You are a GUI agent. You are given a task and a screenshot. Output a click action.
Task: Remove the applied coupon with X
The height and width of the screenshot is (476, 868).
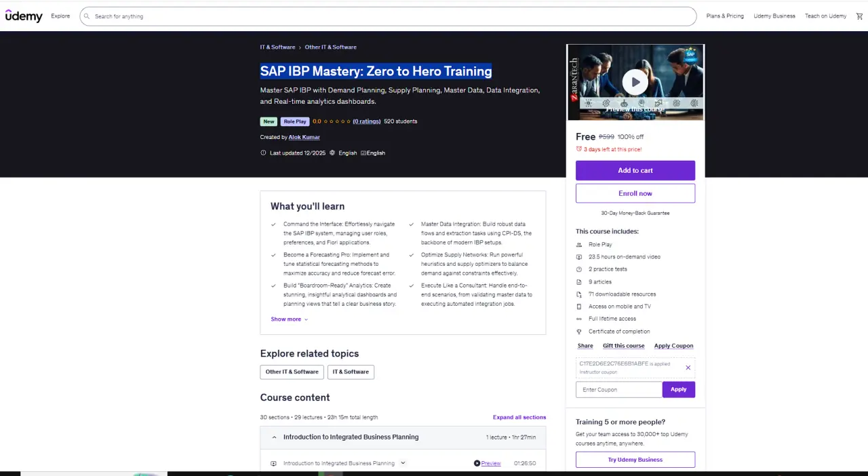pos(688,368)
